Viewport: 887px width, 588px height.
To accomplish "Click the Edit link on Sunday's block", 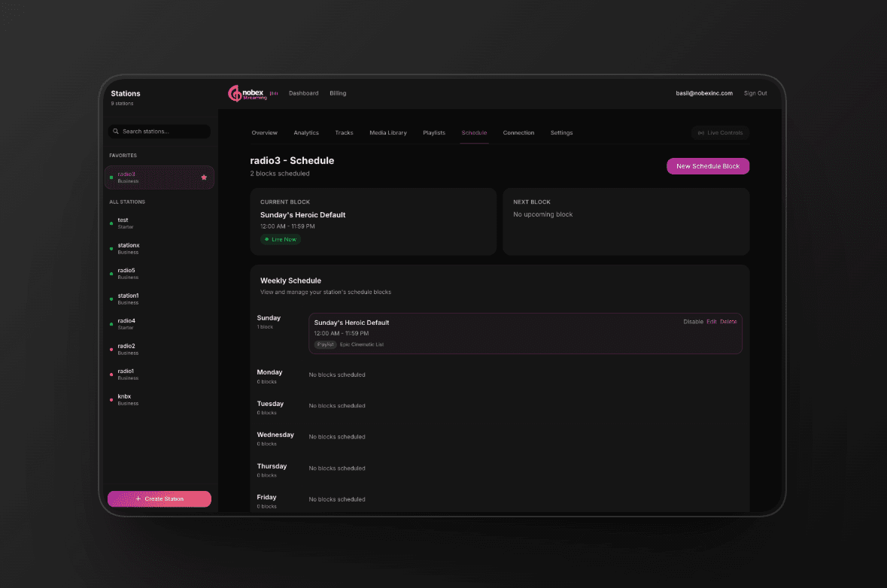I will 712,321.
